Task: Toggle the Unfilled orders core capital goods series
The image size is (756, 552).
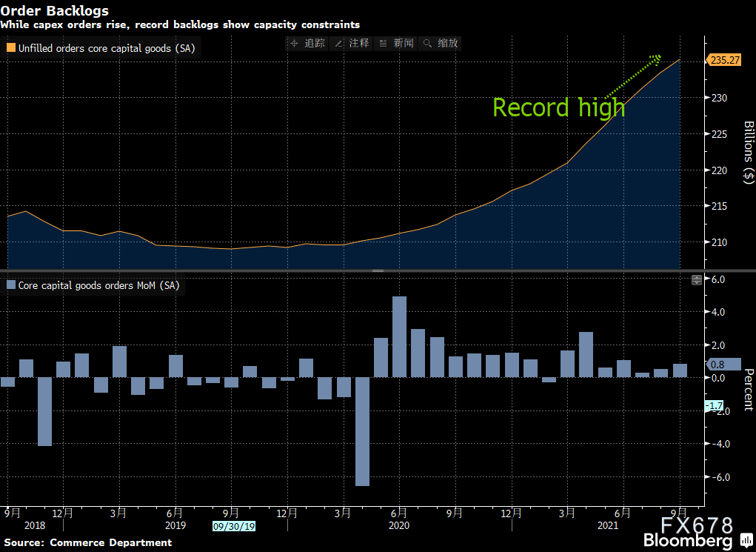Action: click(101, 48)
